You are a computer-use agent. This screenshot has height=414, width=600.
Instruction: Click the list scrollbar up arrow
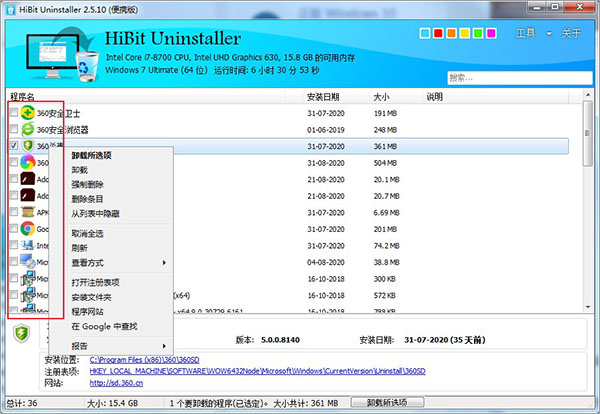click(x=588, y=95)
